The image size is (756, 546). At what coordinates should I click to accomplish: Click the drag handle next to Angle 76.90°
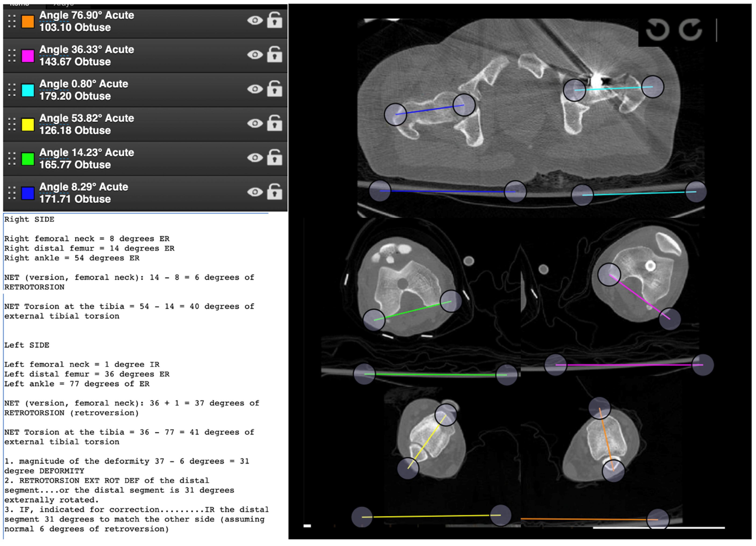[12, 21]
